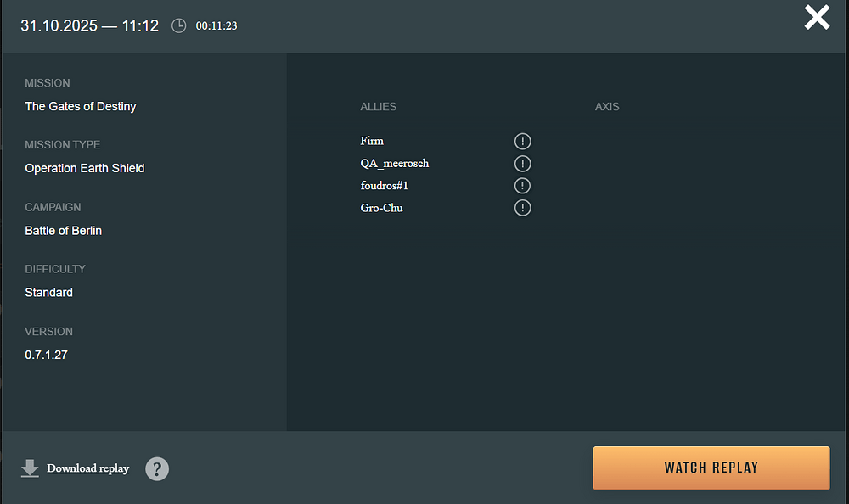
Task: Select the Gro-Chu player entry
Action: click(x=381, y=207)
